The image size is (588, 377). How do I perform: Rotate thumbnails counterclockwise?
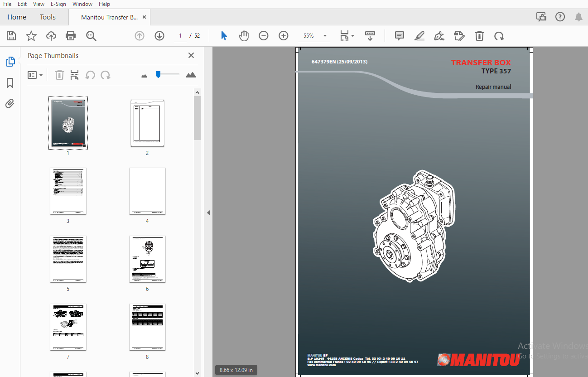(90, 75)
